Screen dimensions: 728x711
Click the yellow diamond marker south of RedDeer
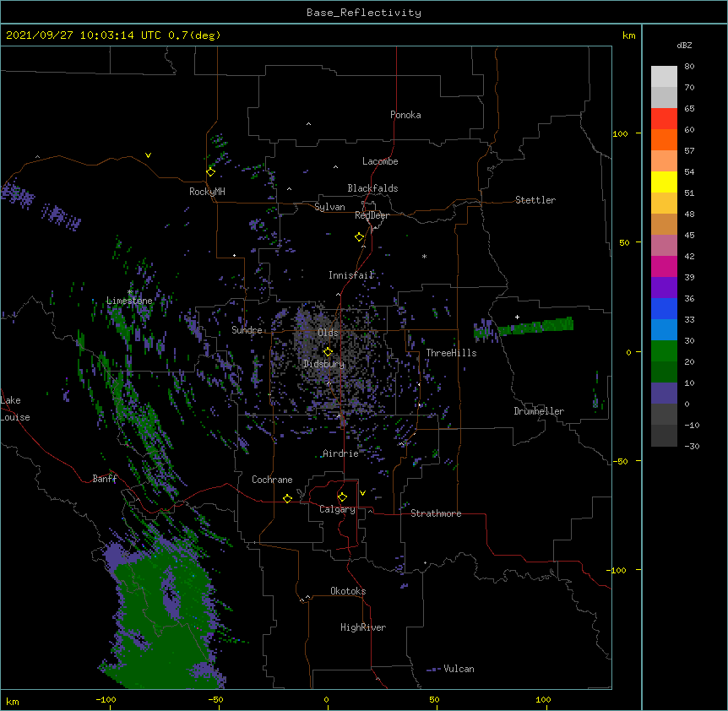pyautogui.click(x=360, y=237)
